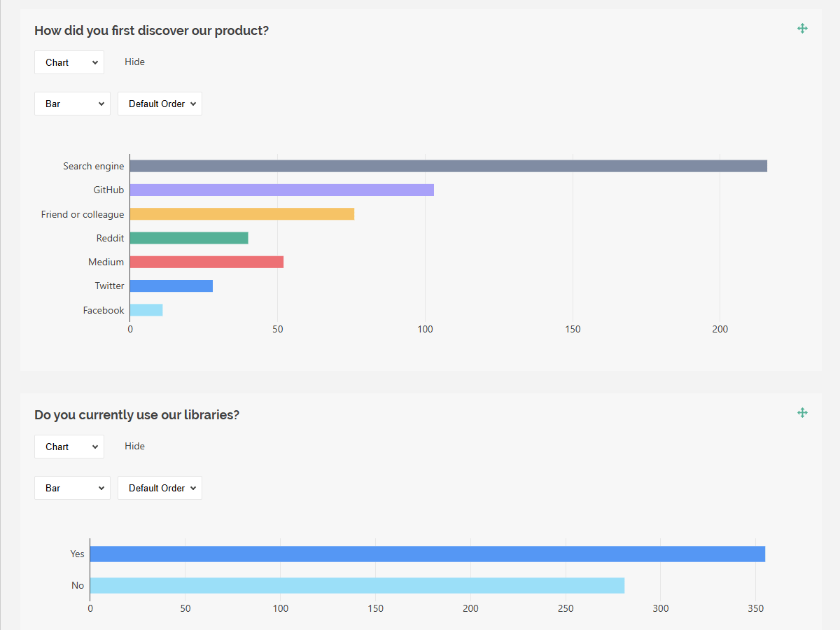Select the red Medium bar
The width and height of the screenshot is (840, 630).
(x=206, y=262)
